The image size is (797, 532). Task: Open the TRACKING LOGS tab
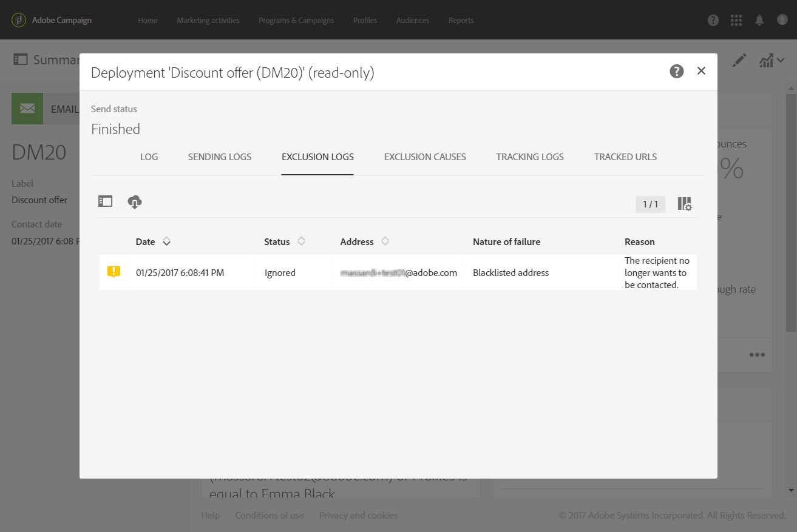coord(530,157)
